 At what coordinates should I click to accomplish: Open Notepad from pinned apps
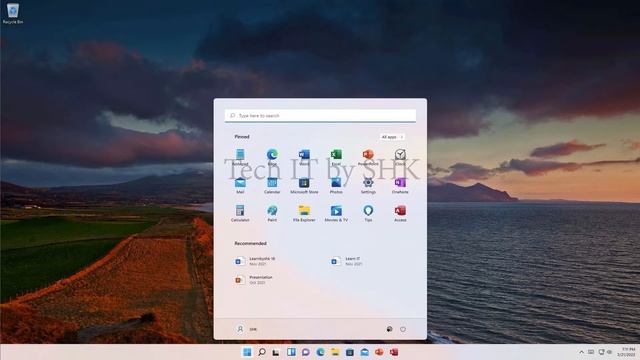(x=240, y=157)
